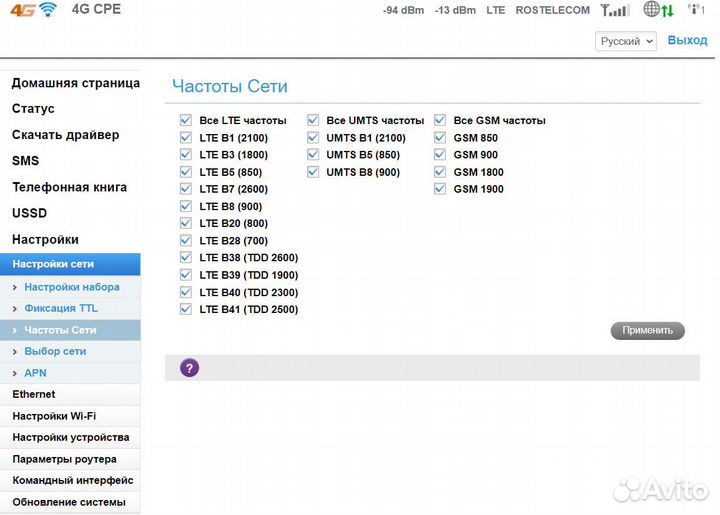This screenshot has width=720, height=515.
Task: Expand Командный интерфейс section
Action: [x=70, y=481]
